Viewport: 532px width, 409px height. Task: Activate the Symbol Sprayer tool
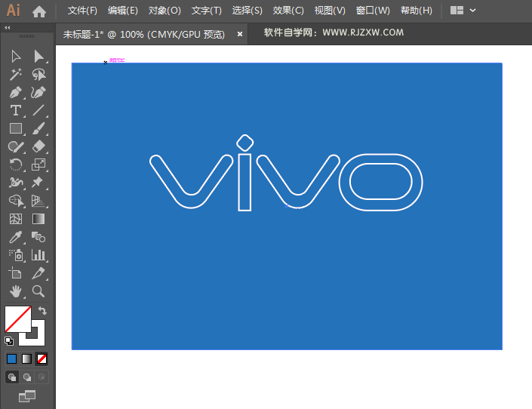point(16,255)
